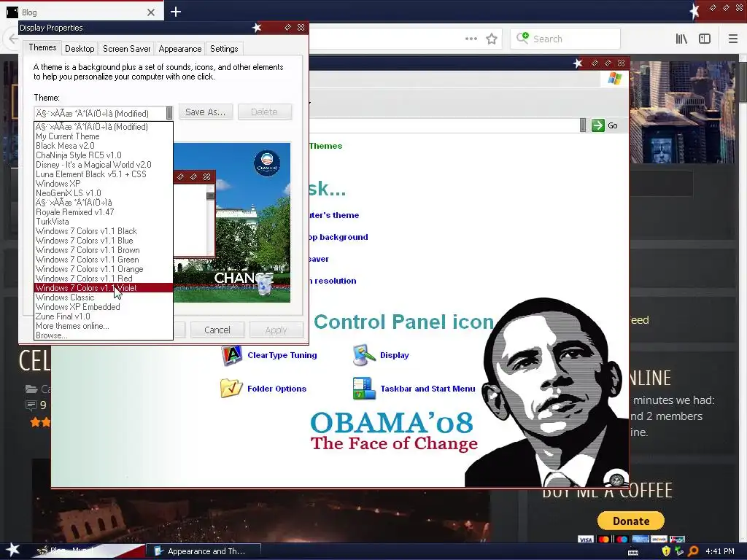Click the magnifier tray icon
This screenshot has width=747, height=560.
click(693, 551)
